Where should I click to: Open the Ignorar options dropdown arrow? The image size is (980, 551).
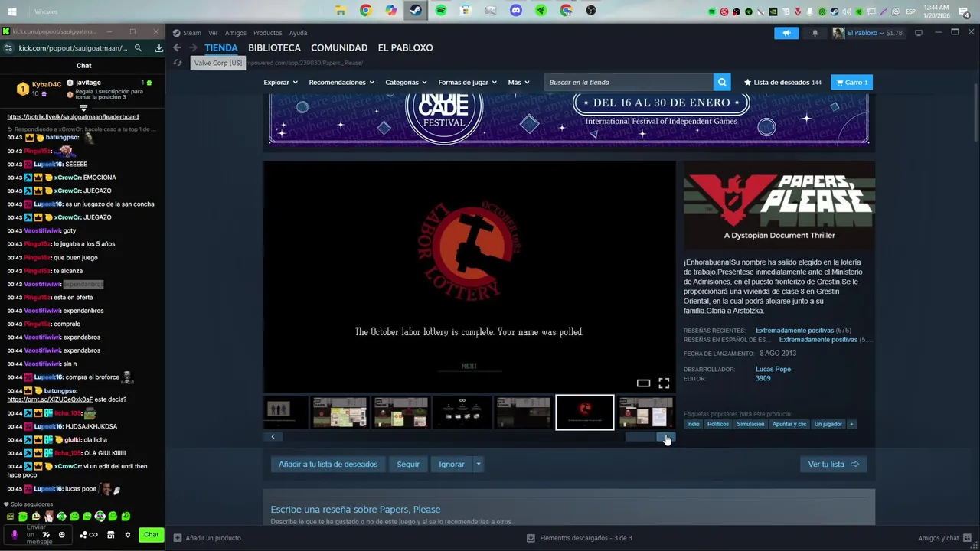pos(479,464)
